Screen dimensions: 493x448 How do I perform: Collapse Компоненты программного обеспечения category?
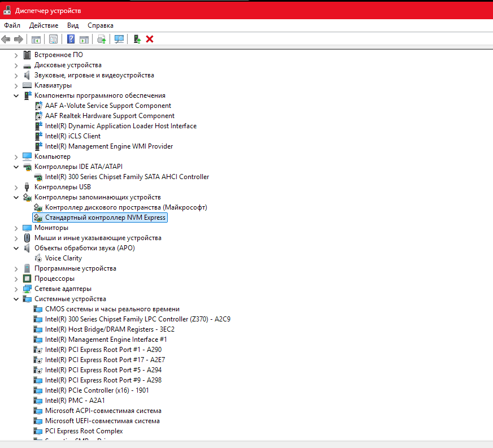(16, 95)
